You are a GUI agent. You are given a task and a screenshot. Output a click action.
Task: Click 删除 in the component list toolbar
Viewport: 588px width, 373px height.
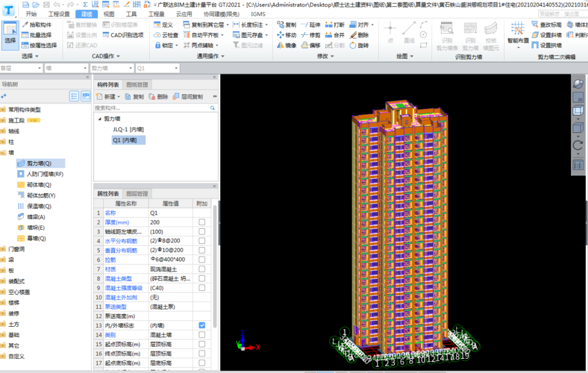pos(158,97)
